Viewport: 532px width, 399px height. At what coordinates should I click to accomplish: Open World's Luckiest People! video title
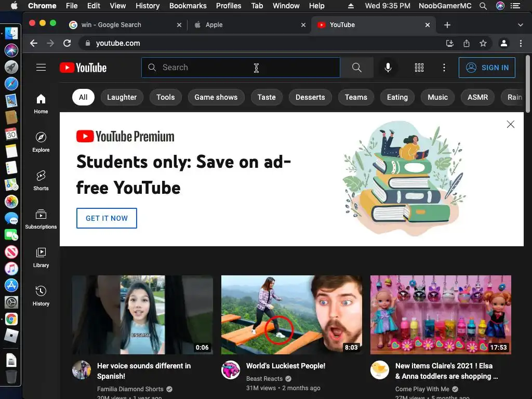click(x=285, y=366)
